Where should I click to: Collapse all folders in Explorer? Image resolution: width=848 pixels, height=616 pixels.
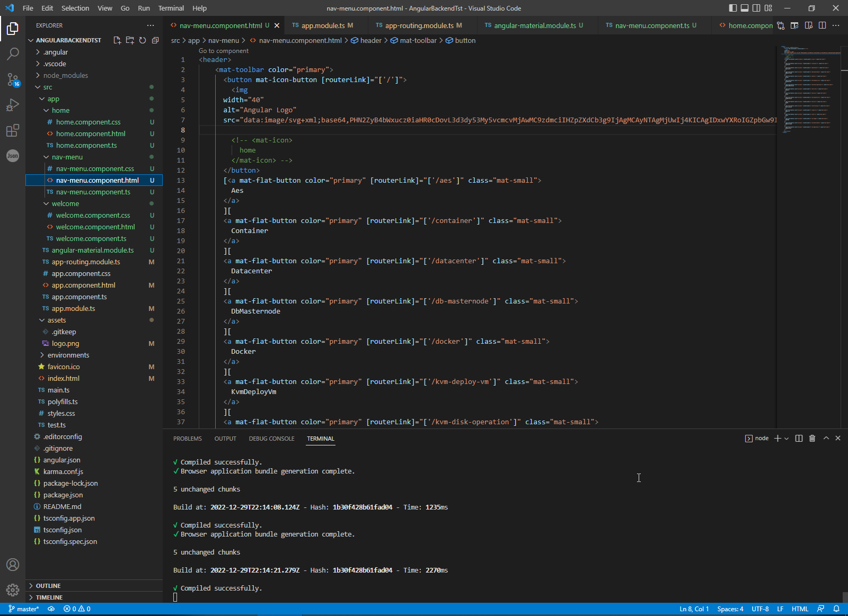click(155, 40)
